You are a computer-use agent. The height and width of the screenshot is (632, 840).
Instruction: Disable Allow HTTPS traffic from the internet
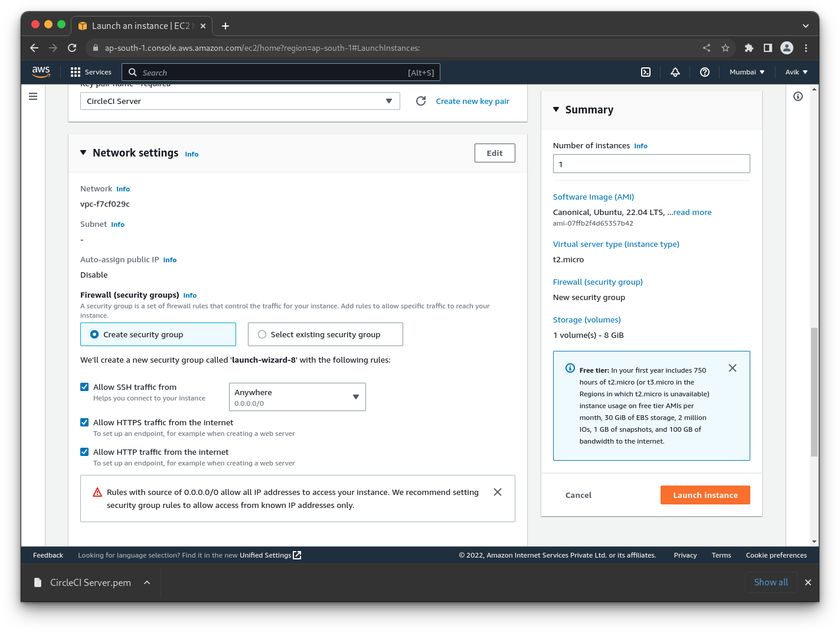point(84,422)
